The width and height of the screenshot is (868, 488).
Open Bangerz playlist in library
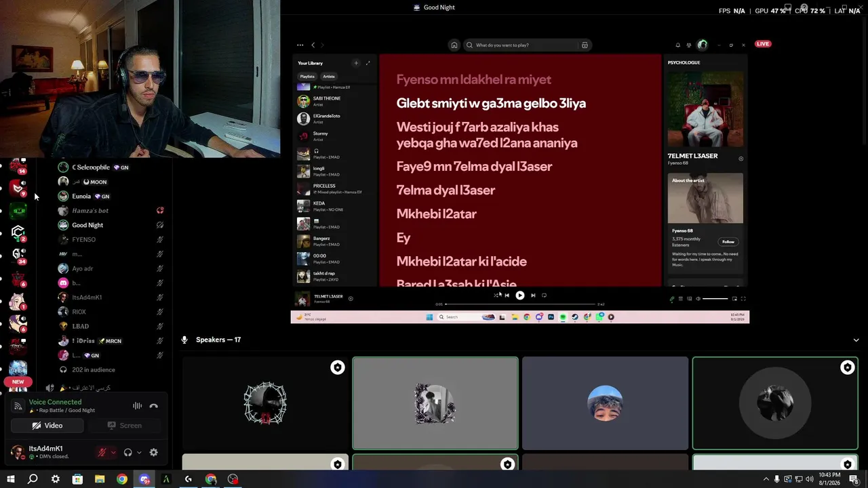pyautogui.click(x=336, y=241)
